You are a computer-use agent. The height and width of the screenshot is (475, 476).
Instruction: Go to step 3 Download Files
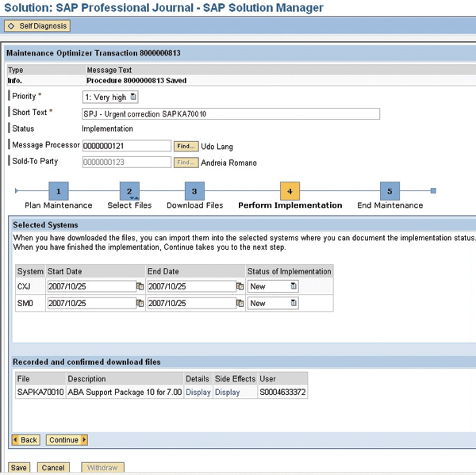(x=194, y=191)
